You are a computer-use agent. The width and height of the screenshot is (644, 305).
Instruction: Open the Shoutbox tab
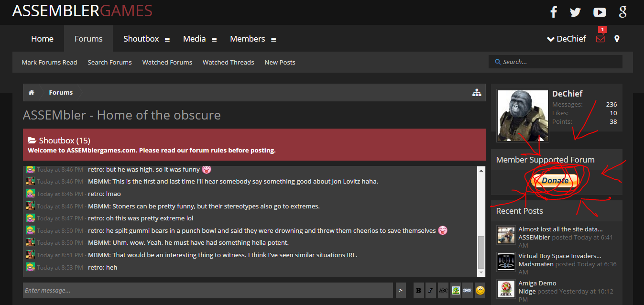pos(141,39)
